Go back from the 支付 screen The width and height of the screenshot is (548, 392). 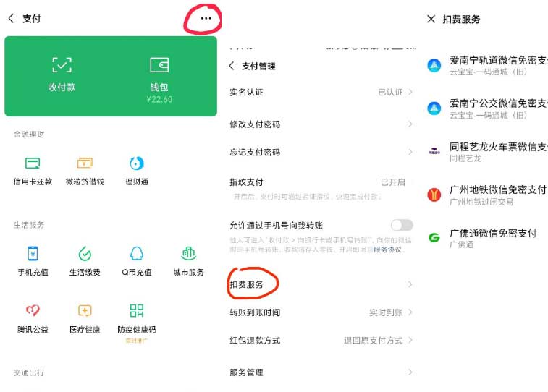[11, 19]
